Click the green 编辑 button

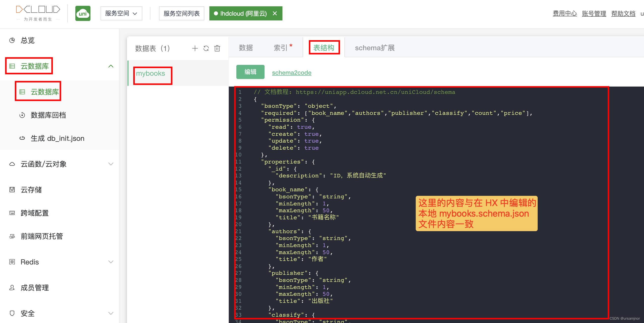tap(250, 72)
